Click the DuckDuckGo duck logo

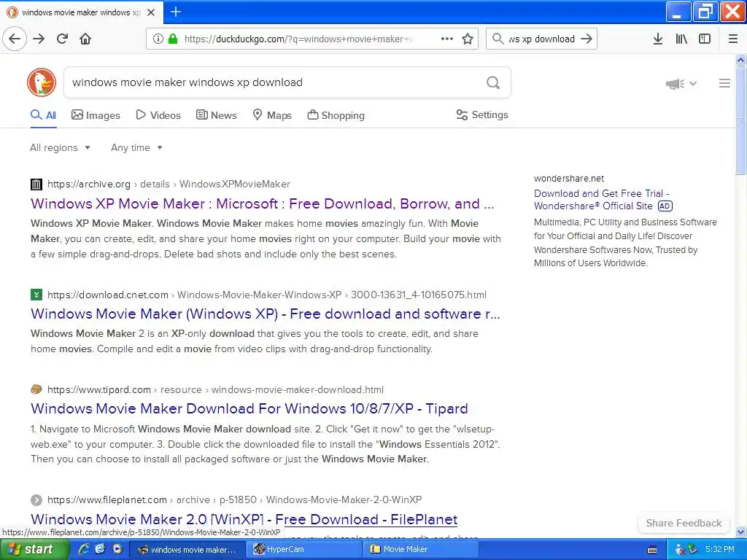42,82
